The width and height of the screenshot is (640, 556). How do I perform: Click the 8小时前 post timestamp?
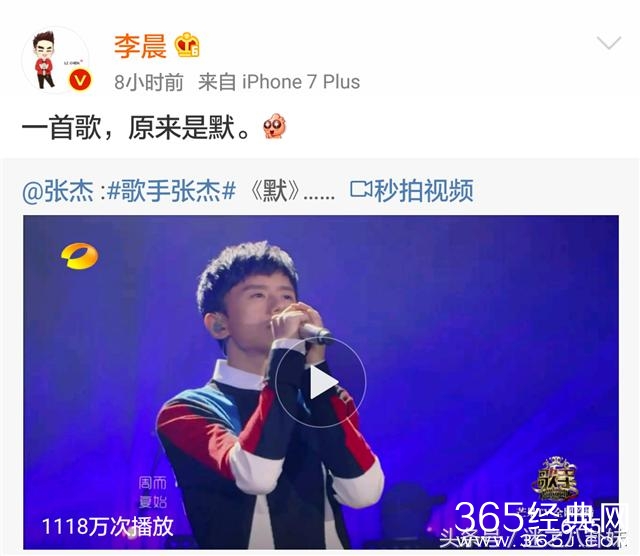coord(149,82)
